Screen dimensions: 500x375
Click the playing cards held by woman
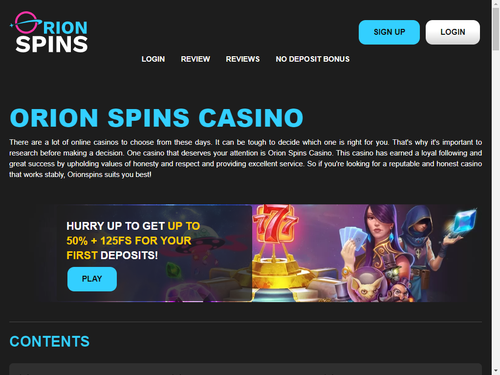(x=353, y=238)
